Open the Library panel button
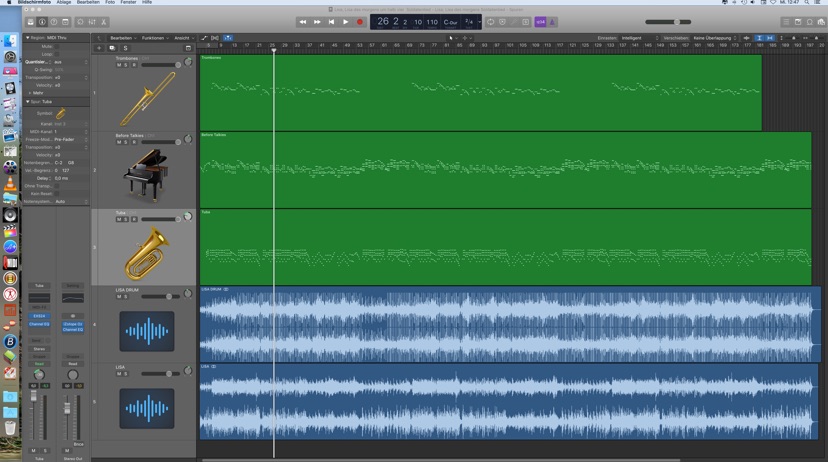The width and height of the screenshot is (828, 462). coord(31,22)
